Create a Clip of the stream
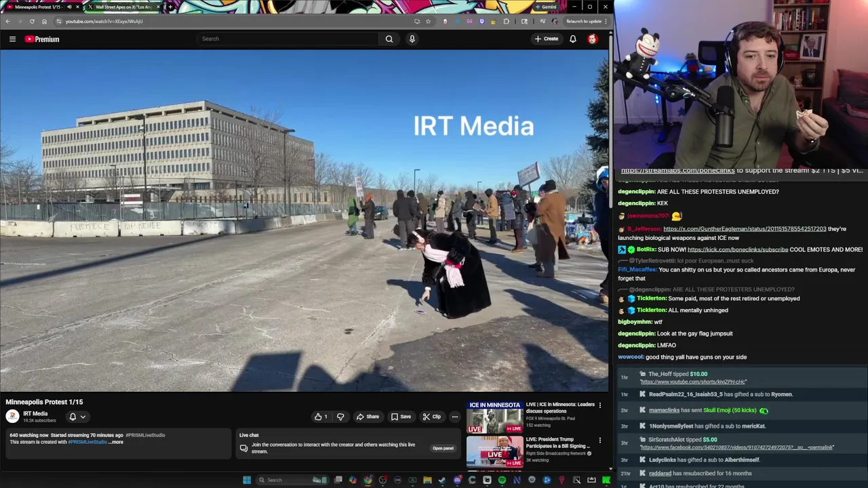 (x=431, y=417)
